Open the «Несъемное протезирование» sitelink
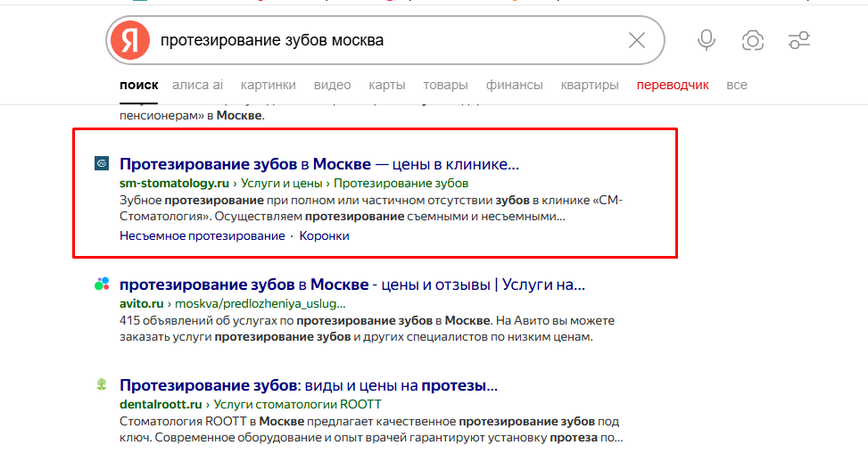Screen dimensions: 868x462 [202, 235]
